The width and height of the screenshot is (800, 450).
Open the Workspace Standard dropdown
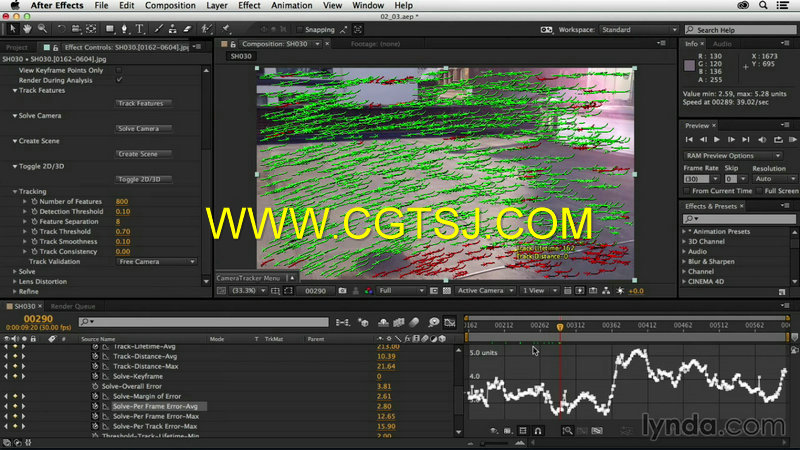(x=639, y=30)
